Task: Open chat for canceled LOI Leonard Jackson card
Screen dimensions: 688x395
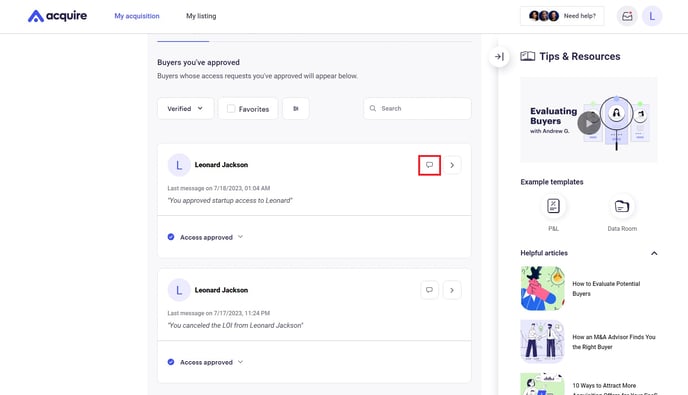Action: [x=430, y=290]
